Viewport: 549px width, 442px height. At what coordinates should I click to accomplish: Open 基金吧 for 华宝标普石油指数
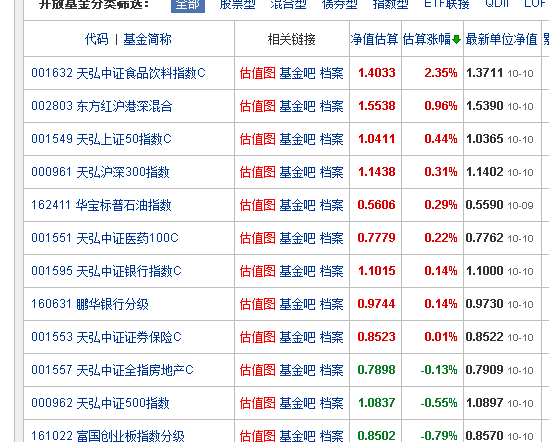(298, 205)
